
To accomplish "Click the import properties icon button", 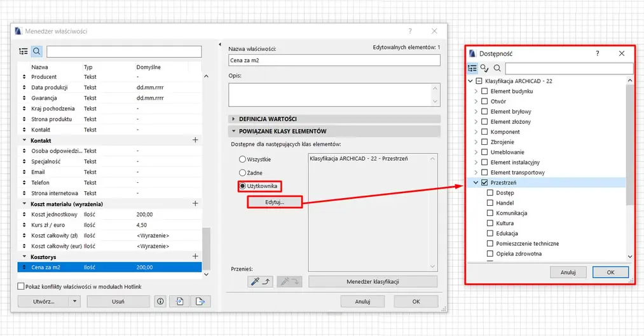I will pyautogui.click(x=179, y=302).
